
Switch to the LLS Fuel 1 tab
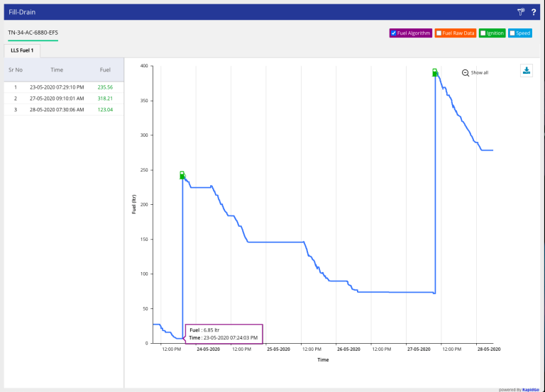[x=22, y=50]
